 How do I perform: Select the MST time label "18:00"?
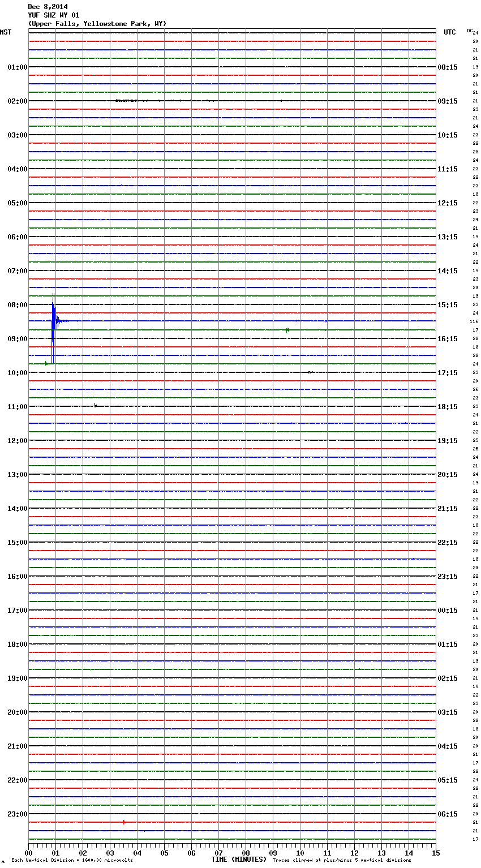tap(18, 644)
